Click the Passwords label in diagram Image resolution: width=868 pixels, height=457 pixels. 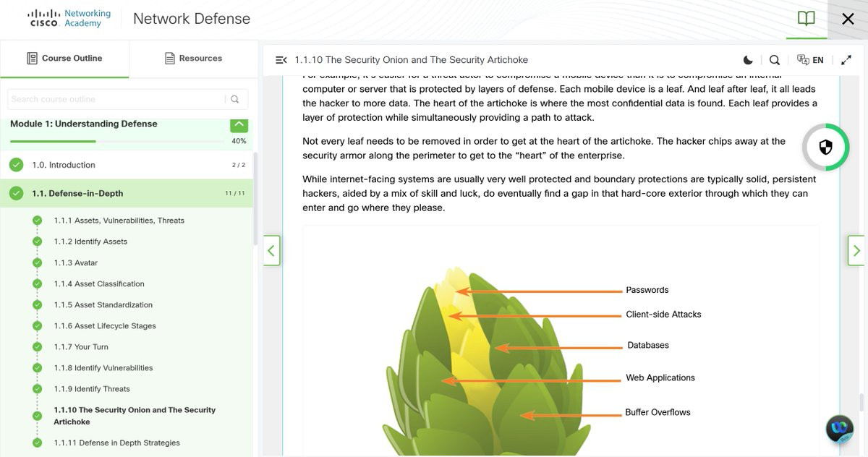click(647, 290)
